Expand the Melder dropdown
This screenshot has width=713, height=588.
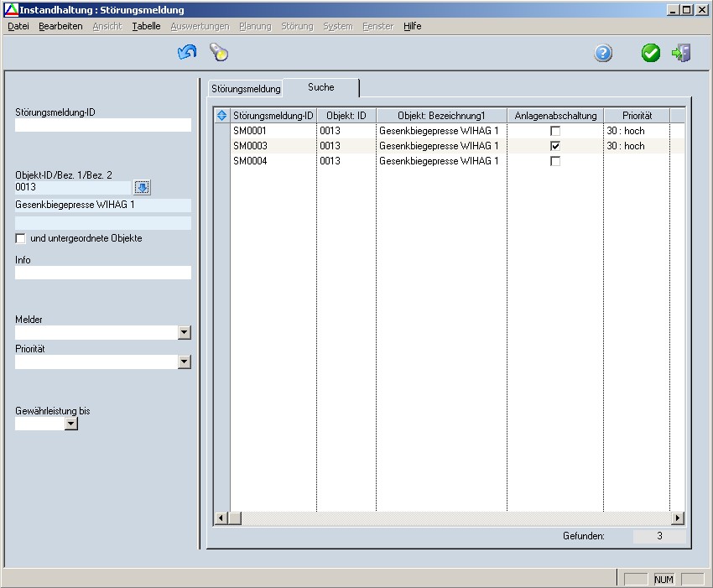pyautogui.click(x=185, y=333)
